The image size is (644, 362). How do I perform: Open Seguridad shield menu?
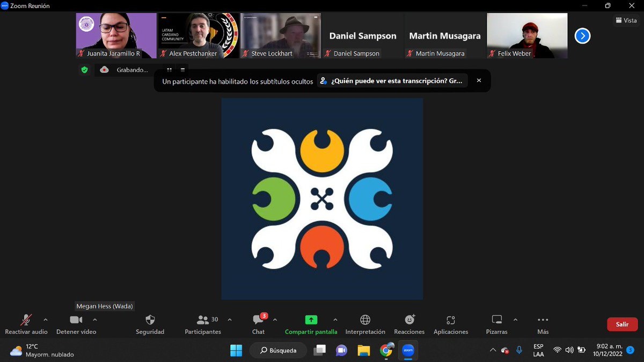(150, 324)
